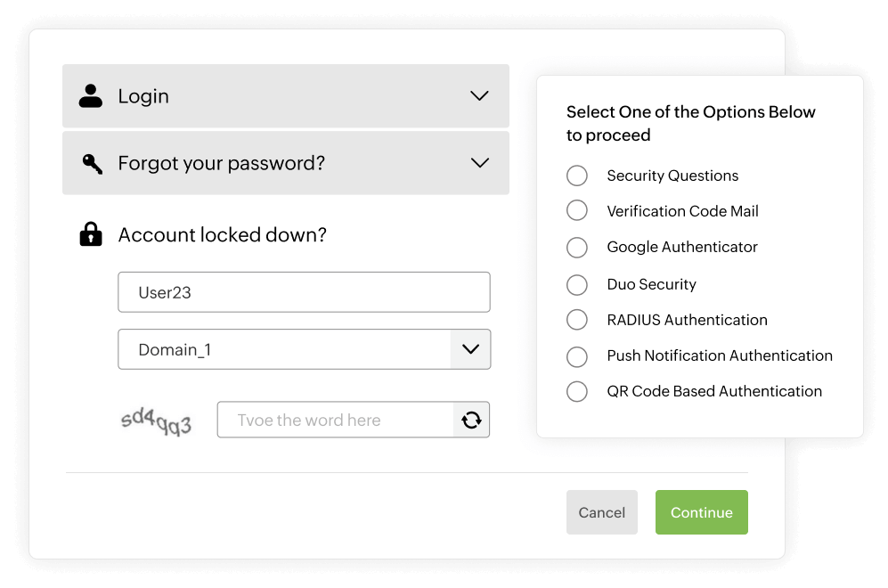The height and width of the screenshot is (588, 888).
Task: Select the Security Questions option
Action: coord(576,176)
